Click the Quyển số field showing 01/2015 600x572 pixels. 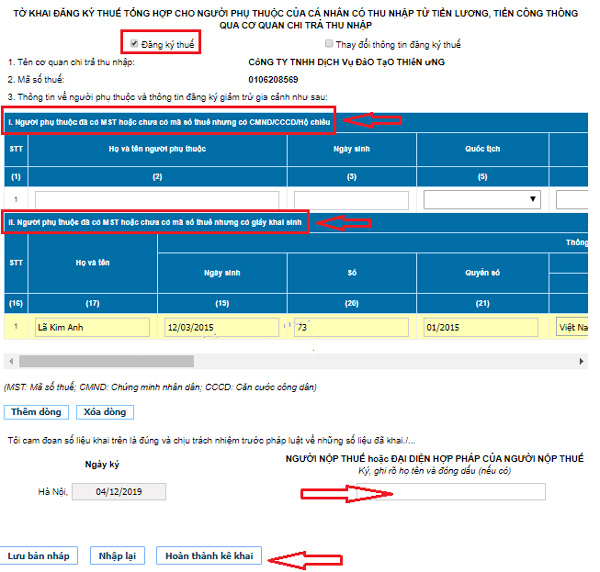pyautogui.click(x=483, y=327)
